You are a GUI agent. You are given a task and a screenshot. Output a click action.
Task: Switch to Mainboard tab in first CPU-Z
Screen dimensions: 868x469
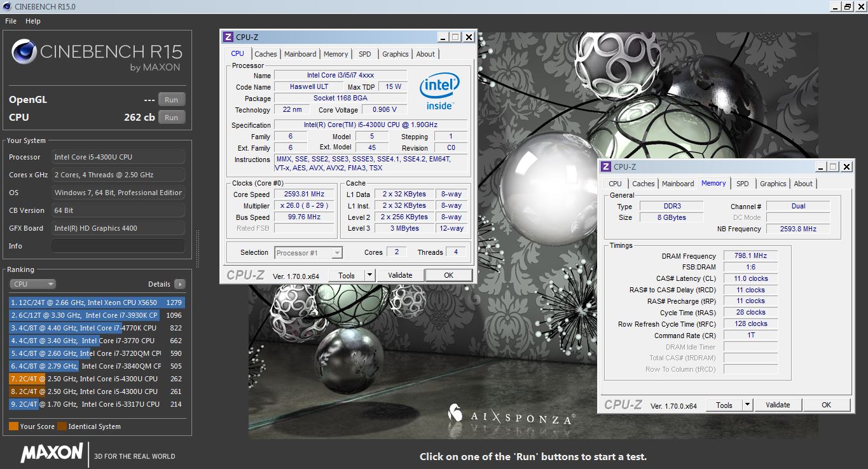(x=300, y=54)
